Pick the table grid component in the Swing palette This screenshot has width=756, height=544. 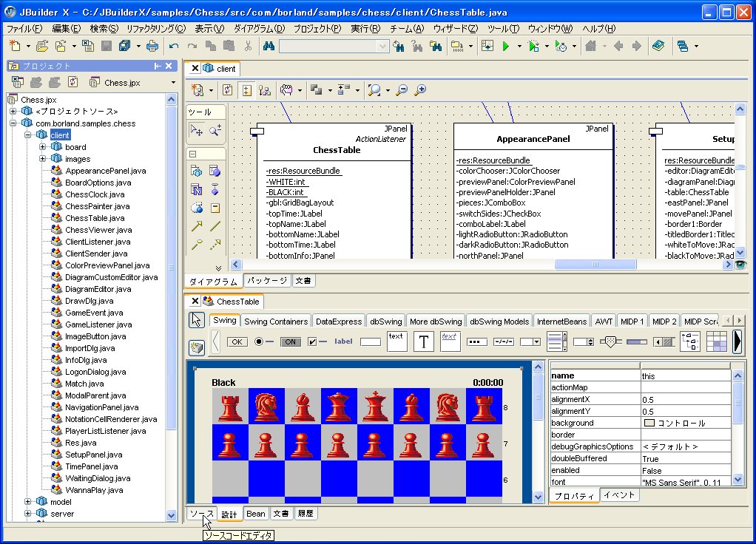pos(716,341)
